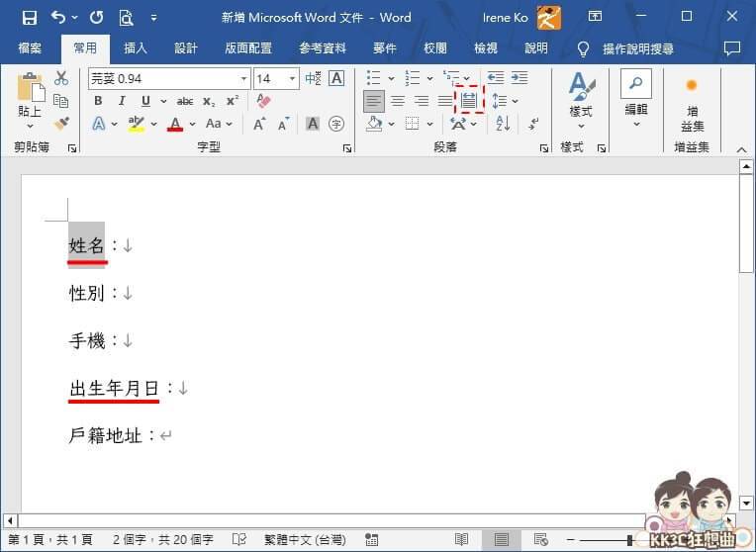The width and height of the screenshot is (756, 552).
Task: Increase the paragraph indent
Action: [x=520, y=77]
